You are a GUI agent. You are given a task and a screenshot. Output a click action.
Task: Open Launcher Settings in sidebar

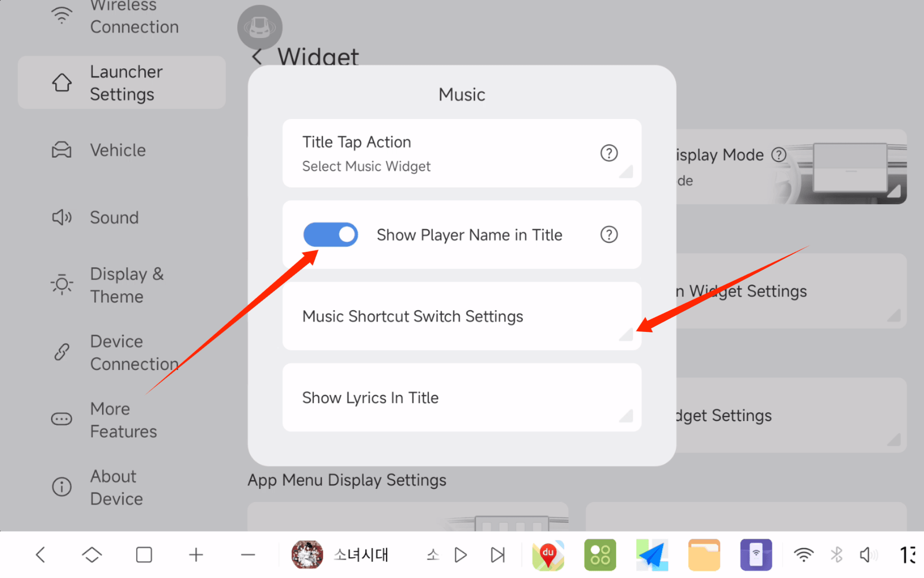tap(122, 83)
